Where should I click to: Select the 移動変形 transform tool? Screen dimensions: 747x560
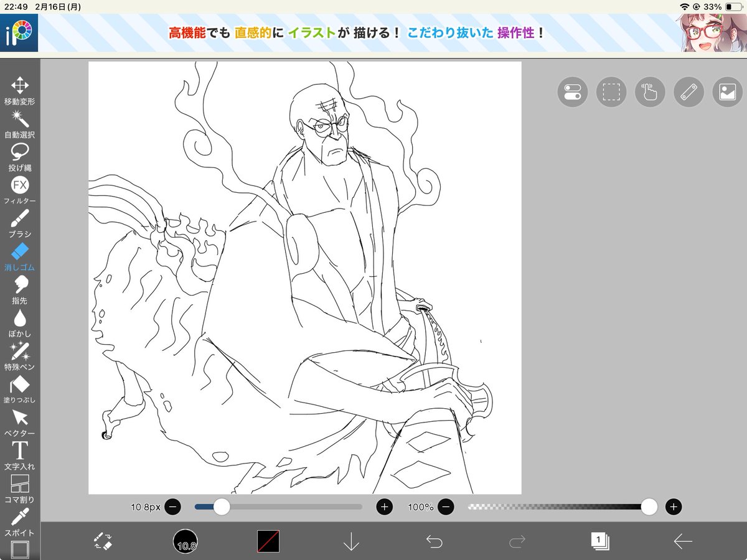[20, 91]
